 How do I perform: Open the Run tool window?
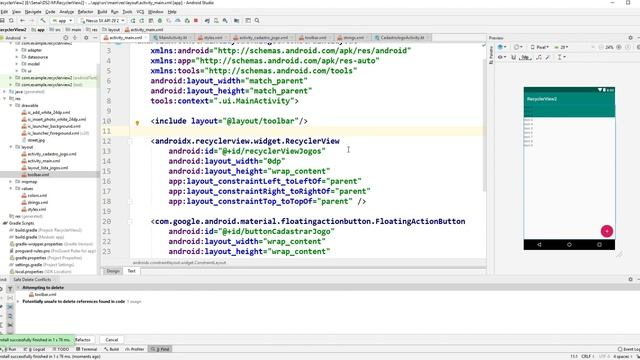9,349
